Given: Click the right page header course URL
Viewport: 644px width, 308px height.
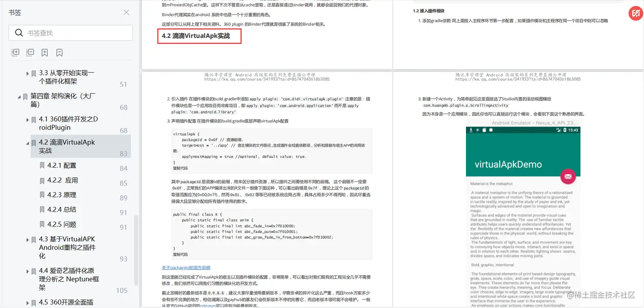Looking at the screenshot, I should (x=517, y=79).
